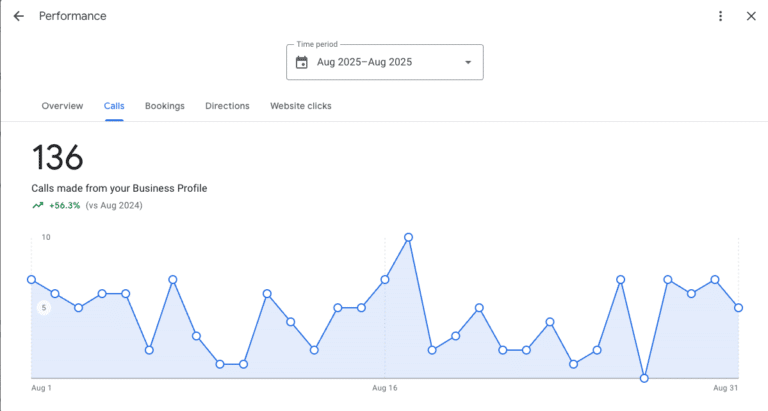The width and height of the screenshot is (768, 411).
Task: Select the Calls tab
Action: [x=114, y=106]
